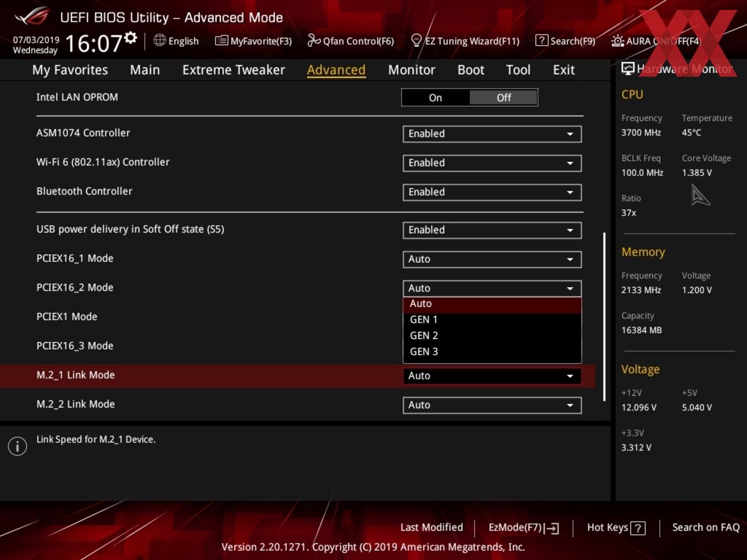Click the Qfan Control fan icon
The width and height of the screenshot is (747, 560).
314,40
